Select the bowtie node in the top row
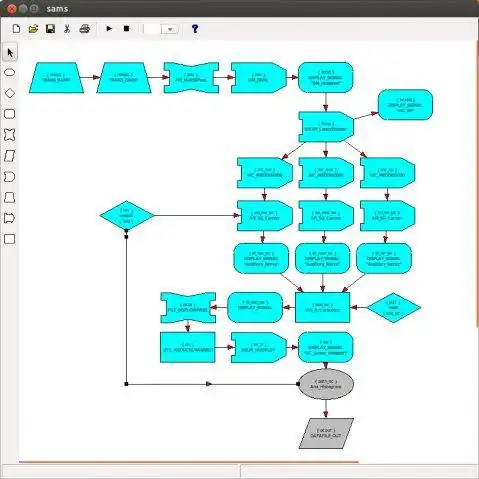The height and width of the screenshot is (479, 479). click(191, 78)
